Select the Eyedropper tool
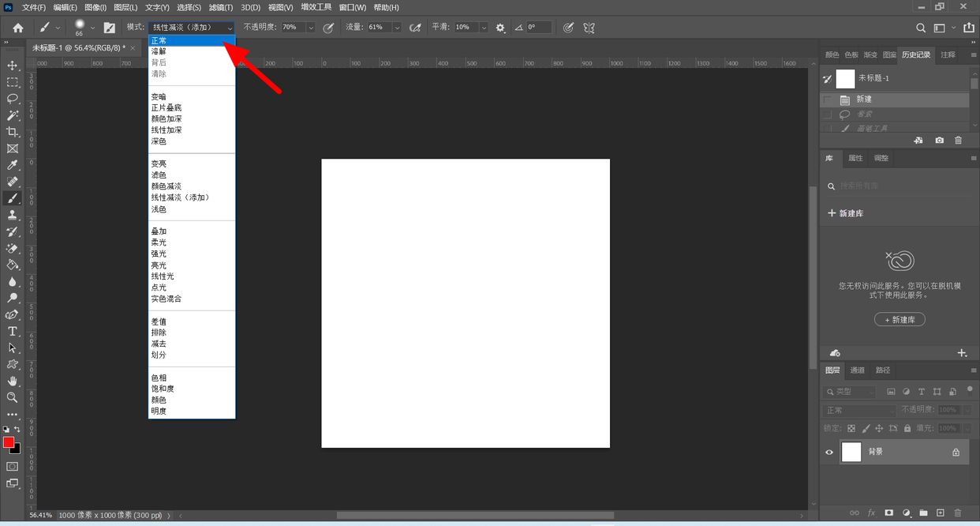The image size is (980, 526). [x=13, y=165]
